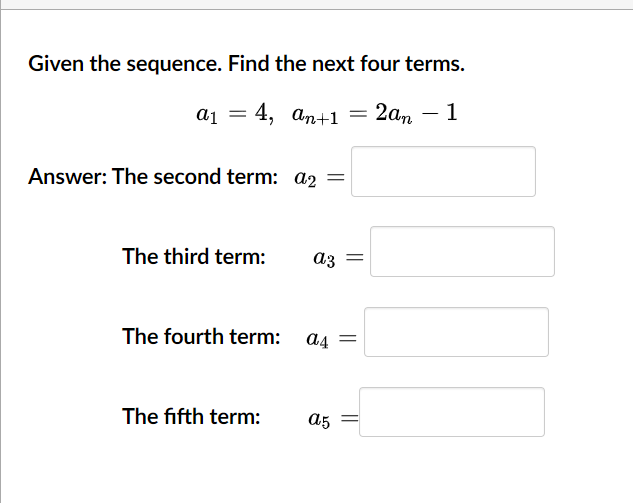Click 'The second term:' label text
Screen dimensions: 633x503
click(195, 177)
